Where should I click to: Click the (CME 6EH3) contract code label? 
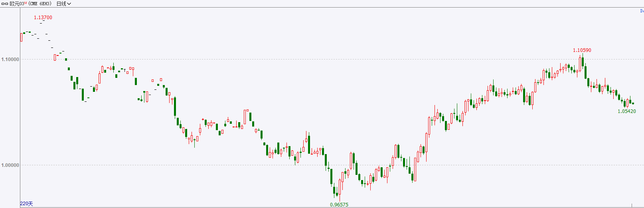pos(40,4)
